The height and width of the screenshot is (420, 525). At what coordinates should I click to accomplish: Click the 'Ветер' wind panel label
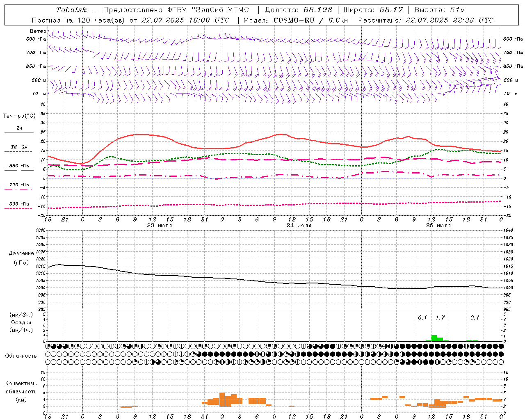[x=38, y=31]
